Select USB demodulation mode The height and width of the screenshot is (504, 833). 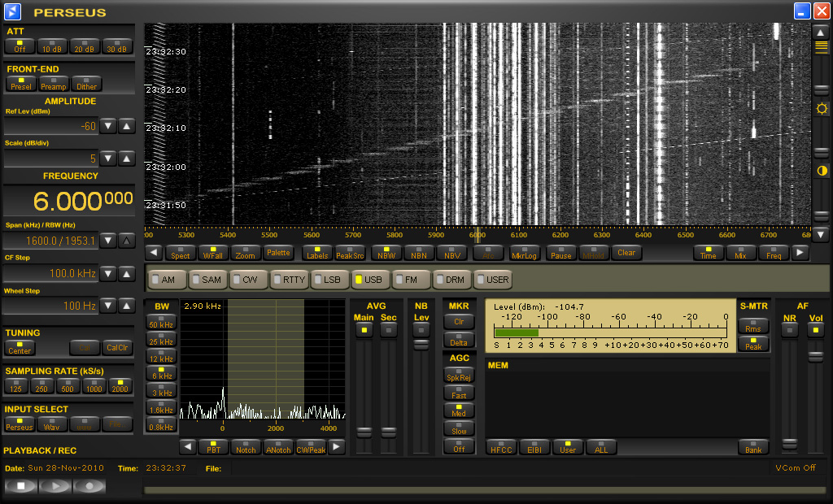click(371, 280)
